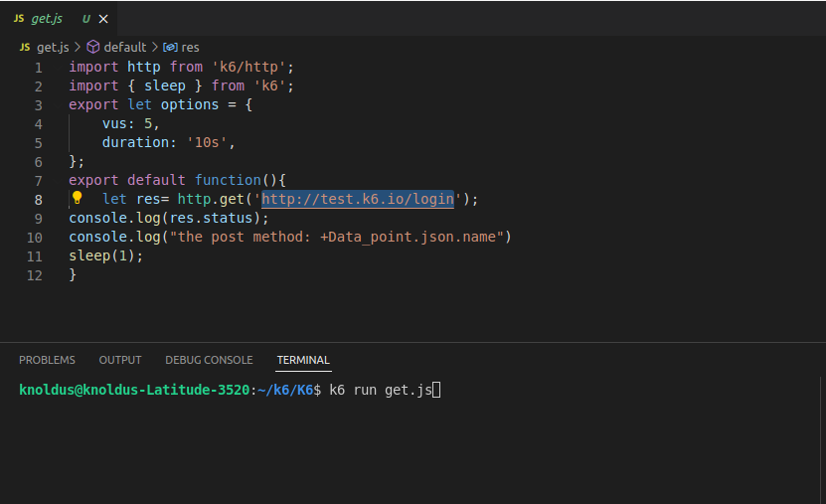Image resolution: width=826 pixels, height=504 pixels.
Task: Click line number 1 in gutter
Action: (39, 68)
